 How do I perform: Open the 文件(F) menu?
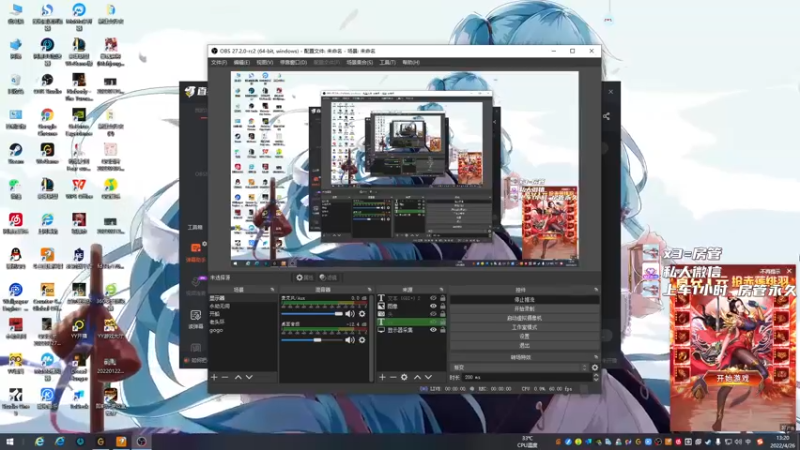tap(219, 62)
